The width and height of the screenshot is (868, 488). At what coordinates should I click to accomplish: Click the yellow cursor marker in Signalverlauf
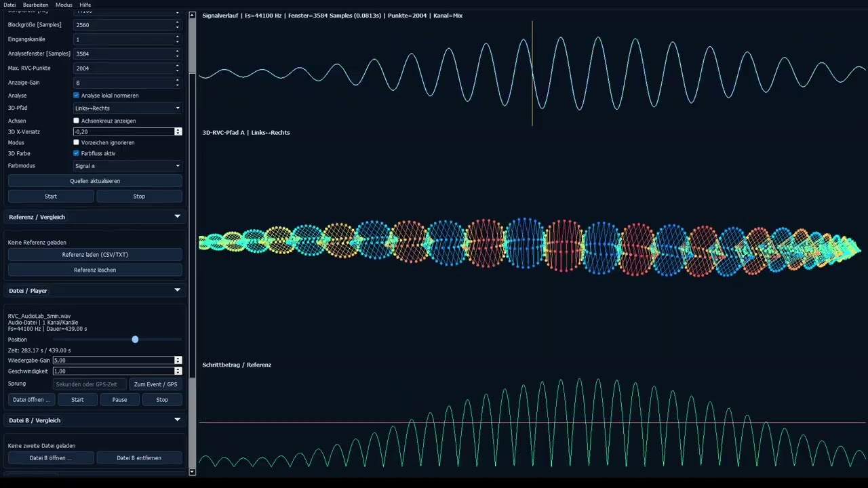coord(532,73)
